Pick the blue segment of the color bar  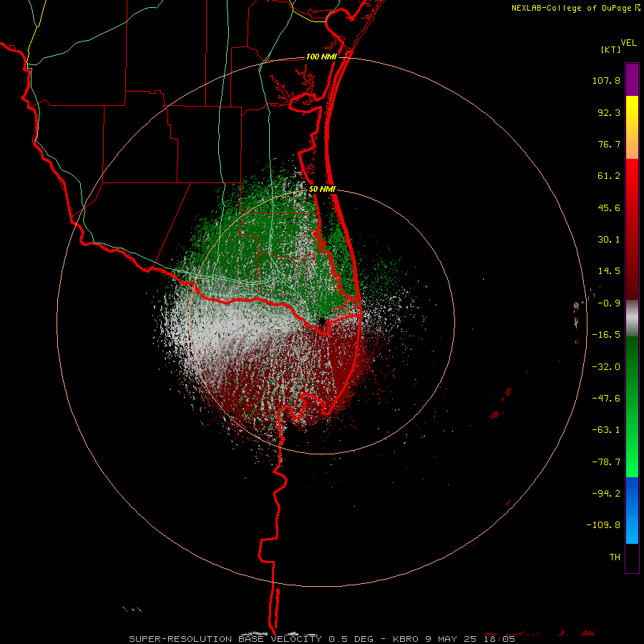[632, 510]
